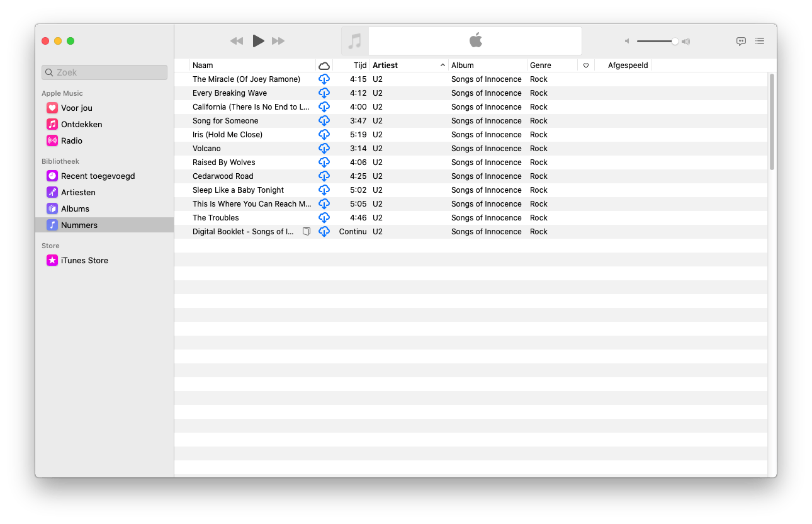Open the iTunes Store
Image resolution: width=812 pixels, height=524 pixels.
click(104, 260)
